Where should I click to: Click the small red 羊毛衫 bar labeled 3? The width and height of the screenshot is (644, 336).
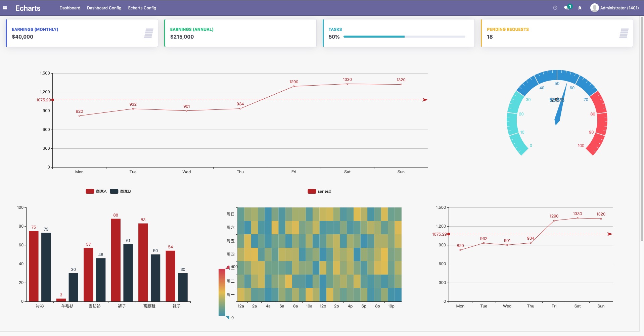(61, 300)
